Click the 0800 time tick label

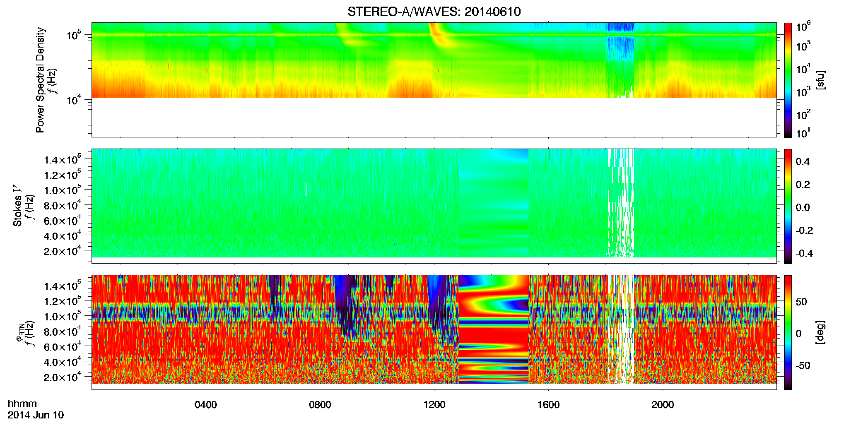320,405
